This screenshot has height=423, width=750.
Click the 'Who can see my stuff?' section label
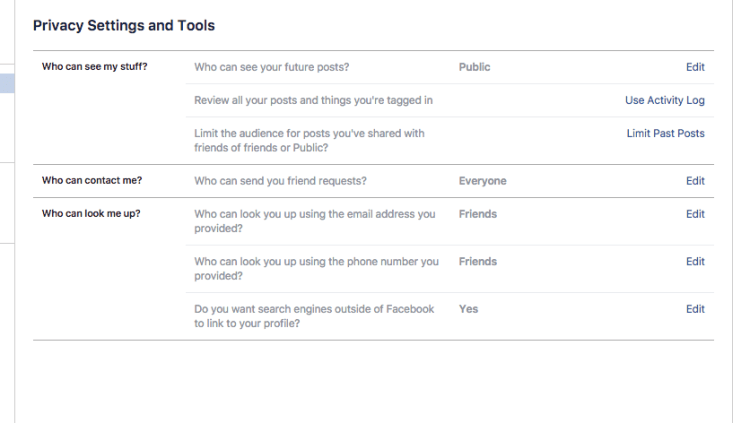(x=94, y=67)
